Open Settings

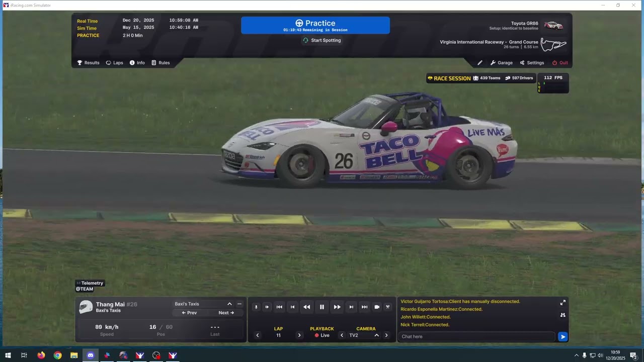[532, 63]
